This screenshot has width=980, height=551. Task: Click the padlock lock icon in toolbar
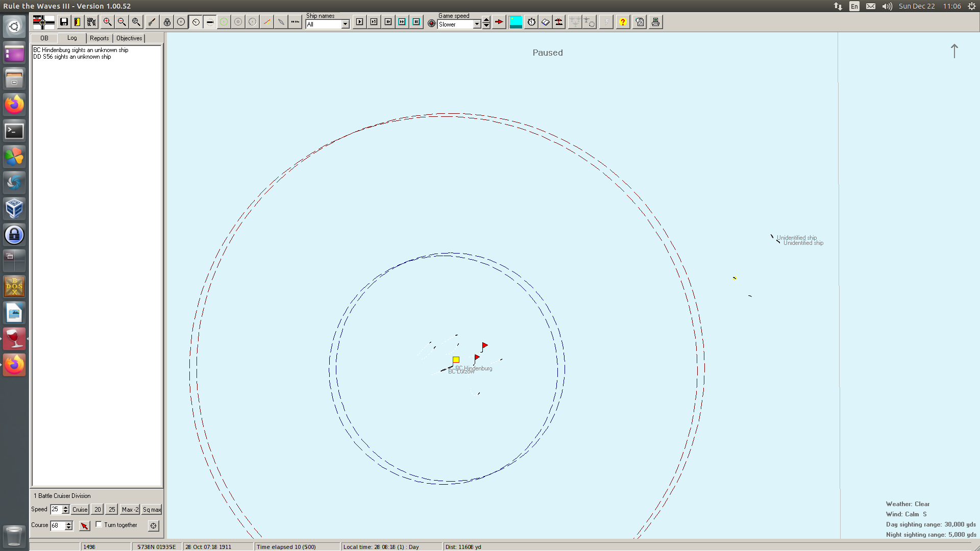point(167,22)
